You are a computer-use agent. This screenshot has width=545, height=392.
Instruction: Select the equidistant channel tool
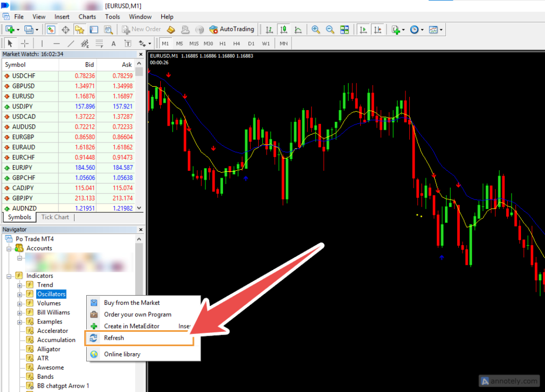point(85,44)
